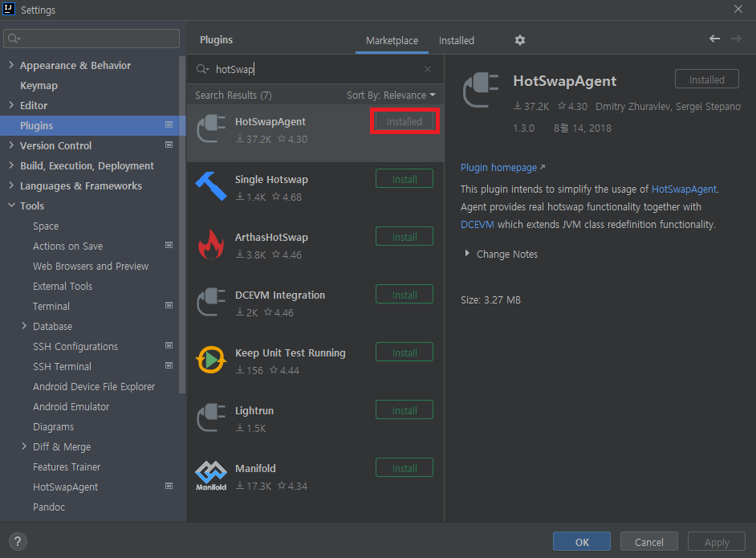Switch to the Marketplace tab
The width and height of the screenshot is (756, 558).
392,40
